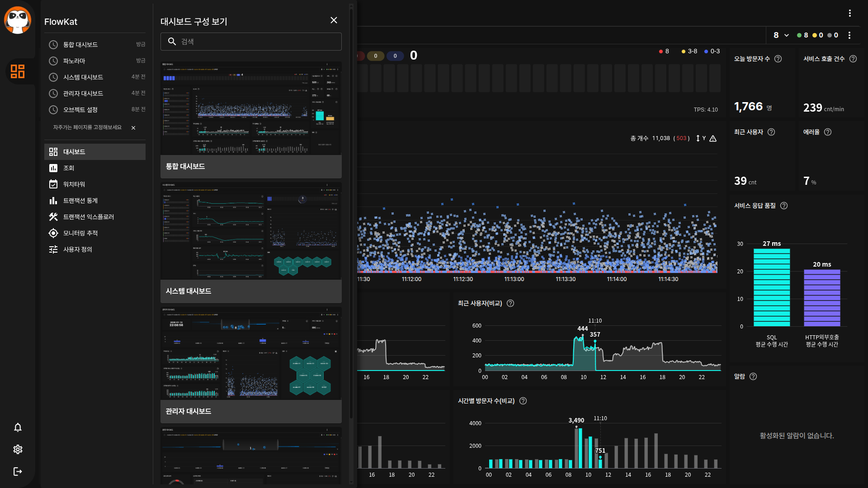Screen dimensions: 868x488
Task: Open recent 파노라마 page link
Action: pos(74,61)
